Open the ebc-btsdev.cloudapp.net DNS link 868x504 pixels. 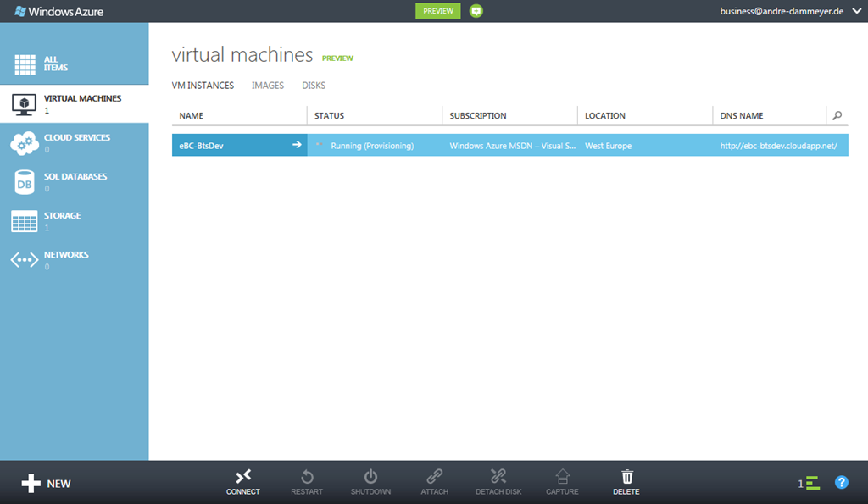[778, 146]
